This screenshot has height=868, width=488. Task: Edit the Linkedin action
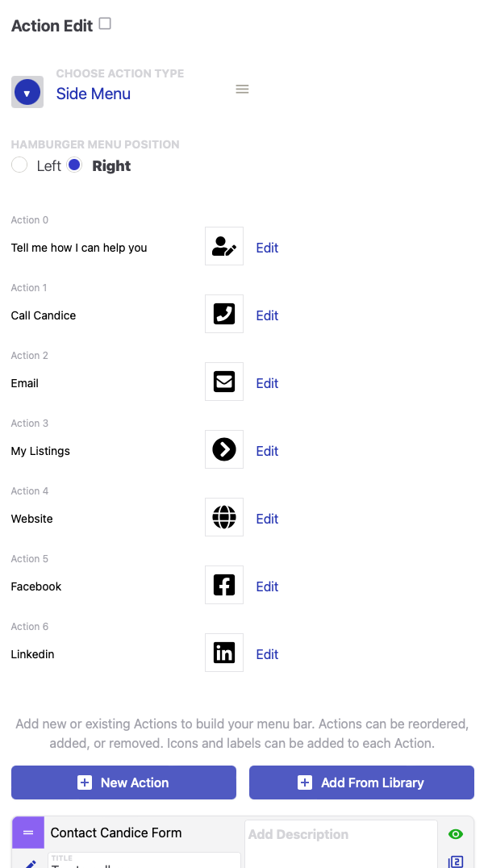click(267, 654)
